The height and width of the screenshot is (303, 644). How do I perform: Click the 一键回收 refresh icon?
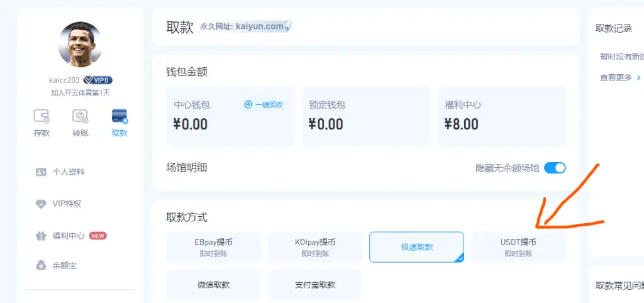(248, 105)
